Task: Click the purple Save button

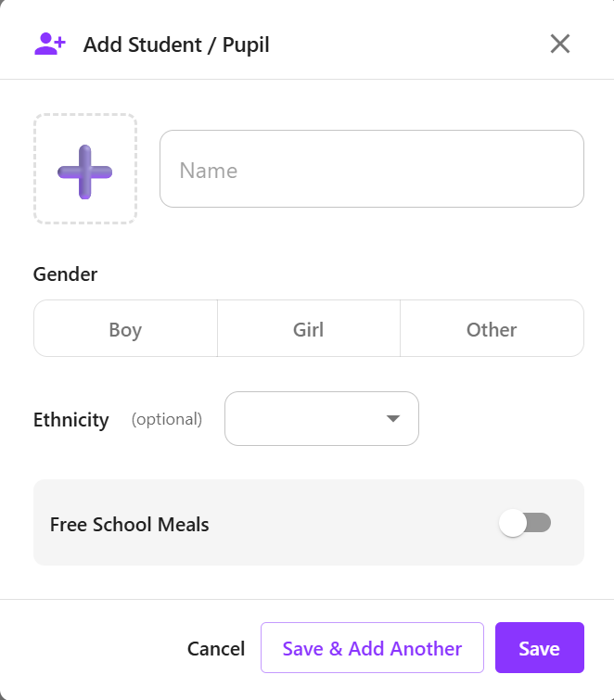Action: [539, 648]
